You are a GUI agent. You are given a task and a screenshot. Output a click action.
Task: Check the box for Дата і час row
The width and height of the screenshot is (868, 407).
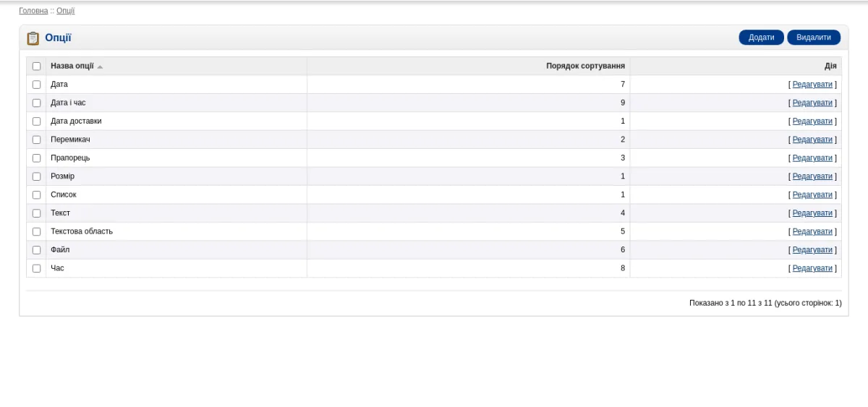point(37,103)
